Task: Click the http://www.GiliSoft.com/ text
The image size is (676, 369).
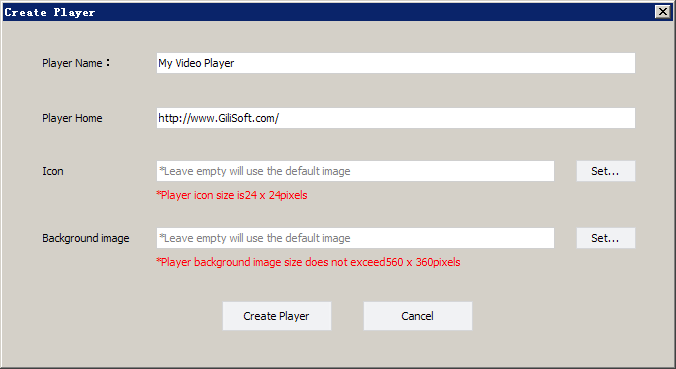Action: coord(219,118)
